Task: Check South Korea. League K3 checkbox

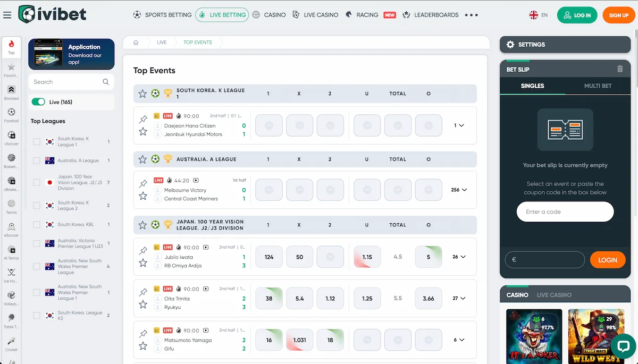Action: tap(37, 315)
